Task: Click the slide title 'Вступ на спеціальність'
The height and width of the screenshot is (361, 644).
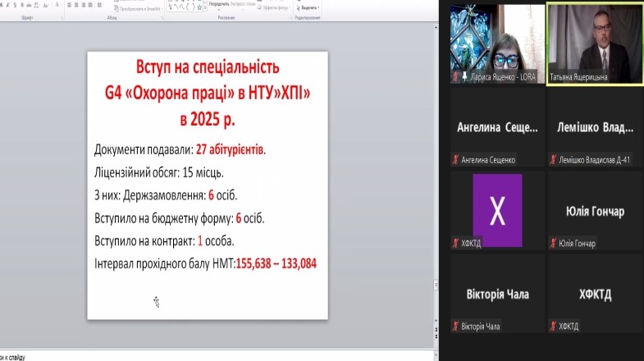Action: pyautogui.click(x=208, y=67)
